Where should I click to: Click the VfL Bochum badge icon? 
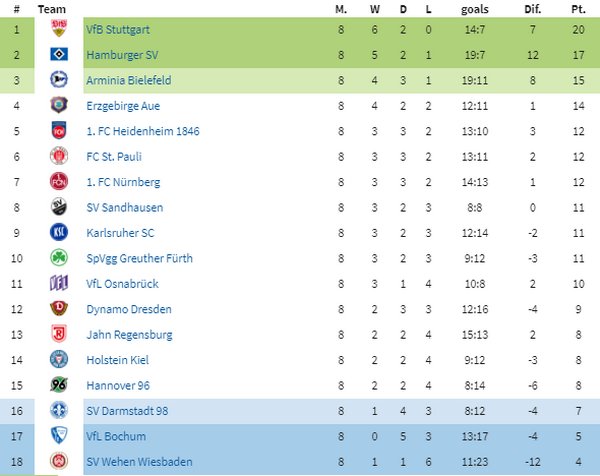[x=59, y=436]
